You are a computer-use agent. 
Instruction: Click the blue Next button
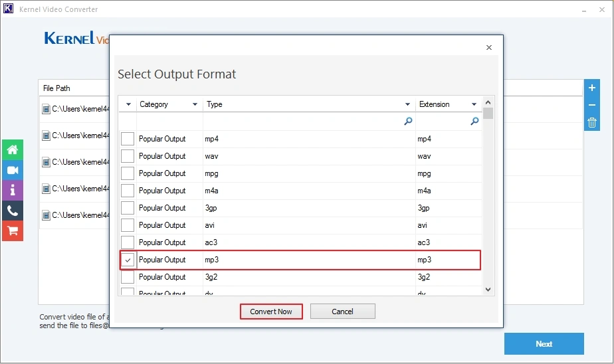click(544, 343)
